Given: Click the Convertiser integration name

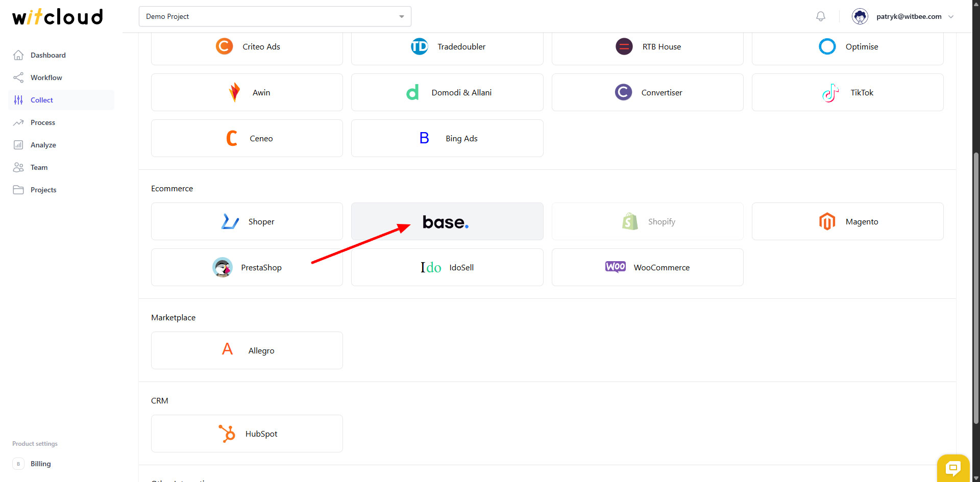Looking at the screenshot, I should coord(661,92).
